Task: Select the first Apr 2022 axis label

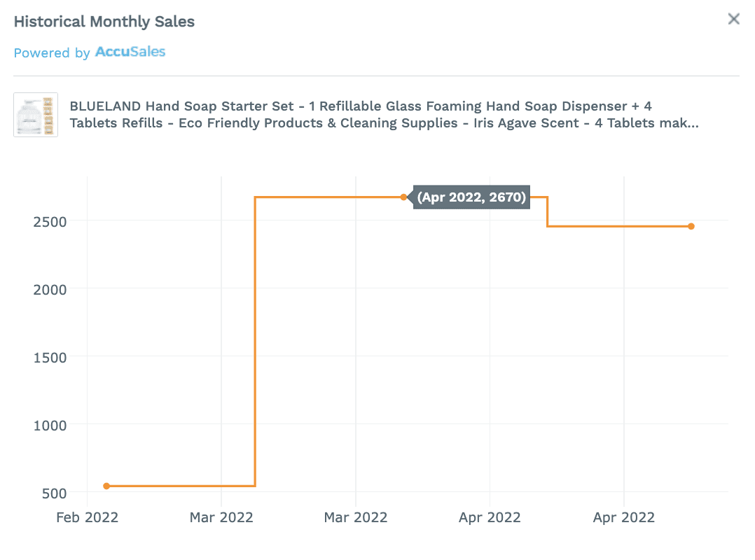Action: (x=490, y=518)
